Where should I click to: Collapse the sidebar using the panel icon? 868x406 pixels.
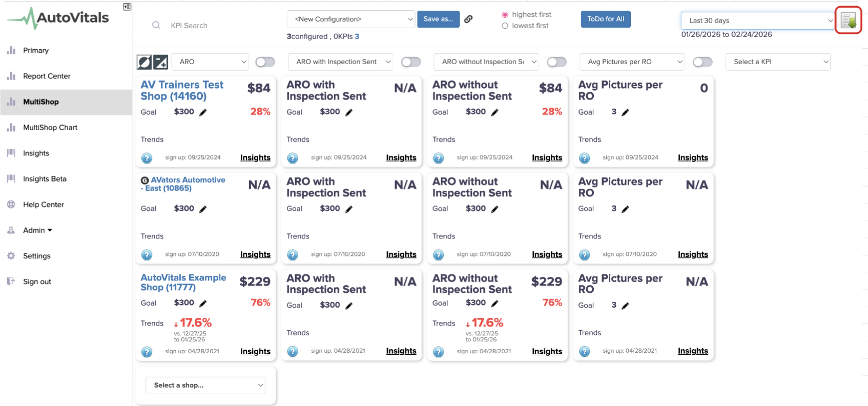(x=127, y=7)
